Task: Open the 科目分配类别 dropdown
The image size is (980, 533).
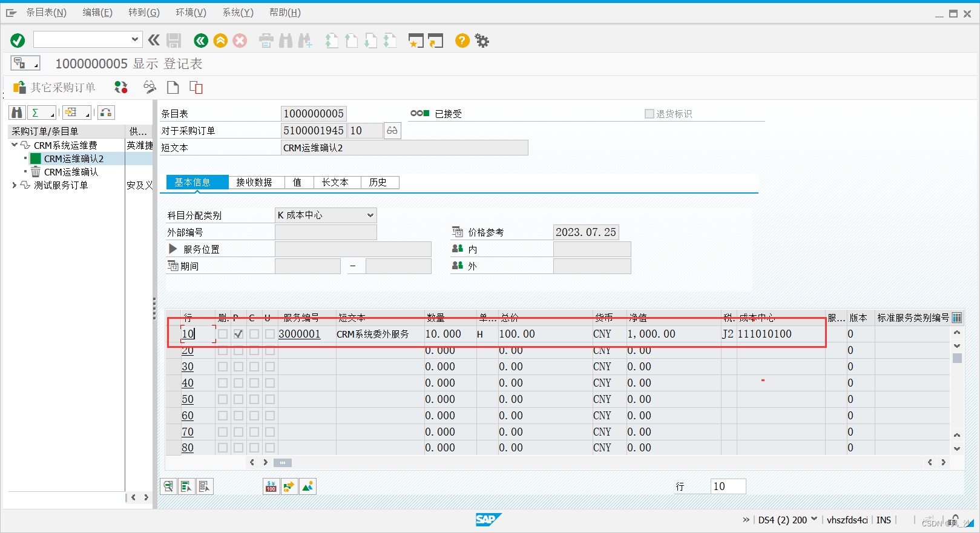Action: (370, 215)
